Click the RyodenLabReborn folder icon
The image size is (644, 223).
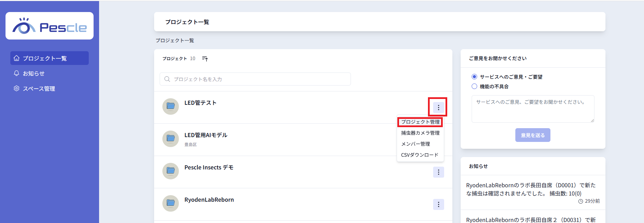tap(171, 203)
